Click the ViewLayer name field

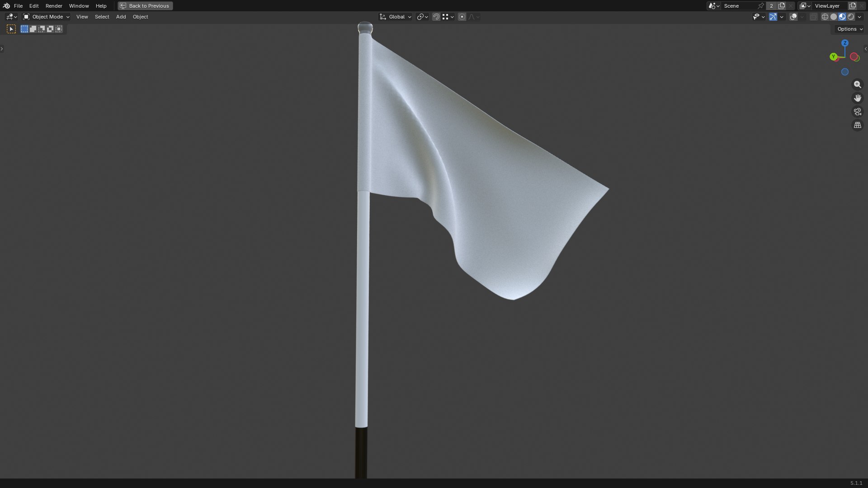(830, 6)
